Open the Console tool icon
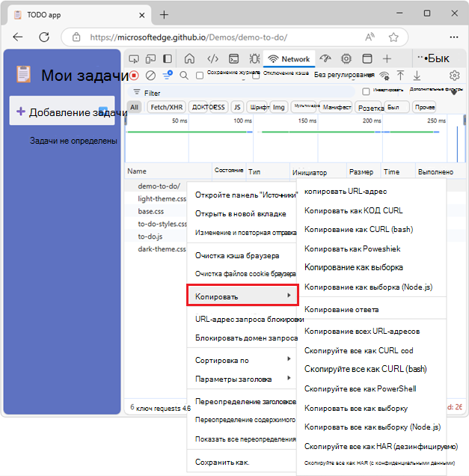Screen dimensions: 469x476 233,58
